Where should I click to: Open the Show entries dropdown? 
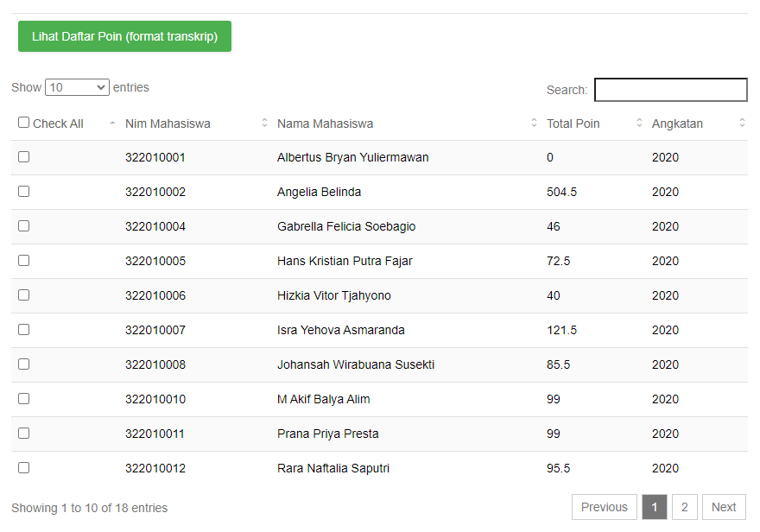[x=77, y=87]
